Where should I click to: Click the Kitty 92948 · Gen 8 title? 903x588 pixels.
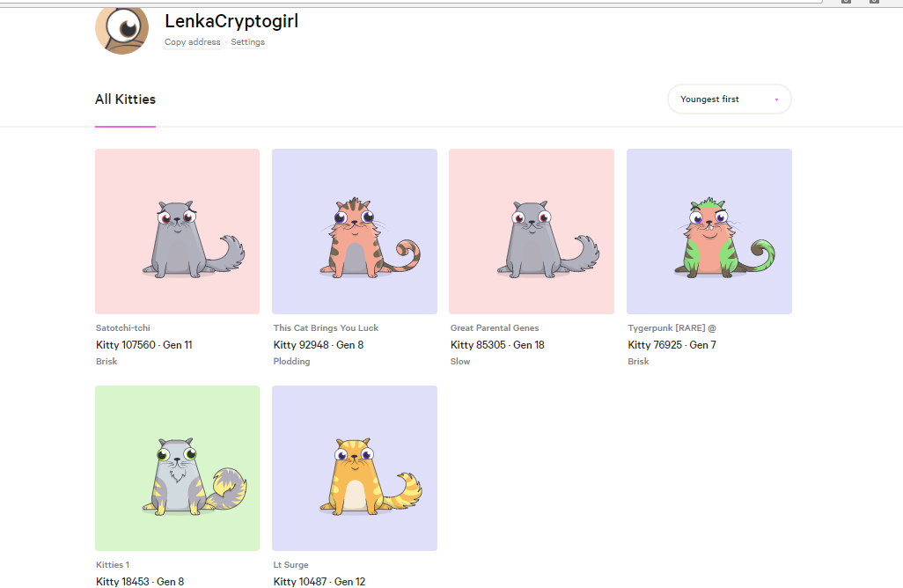[319, 344]
